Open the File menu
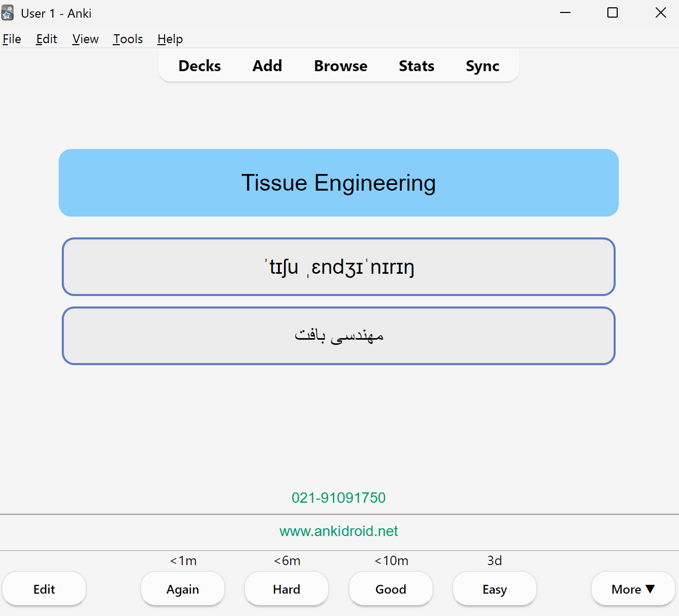 pyautogui.click(x=12, y=39)
